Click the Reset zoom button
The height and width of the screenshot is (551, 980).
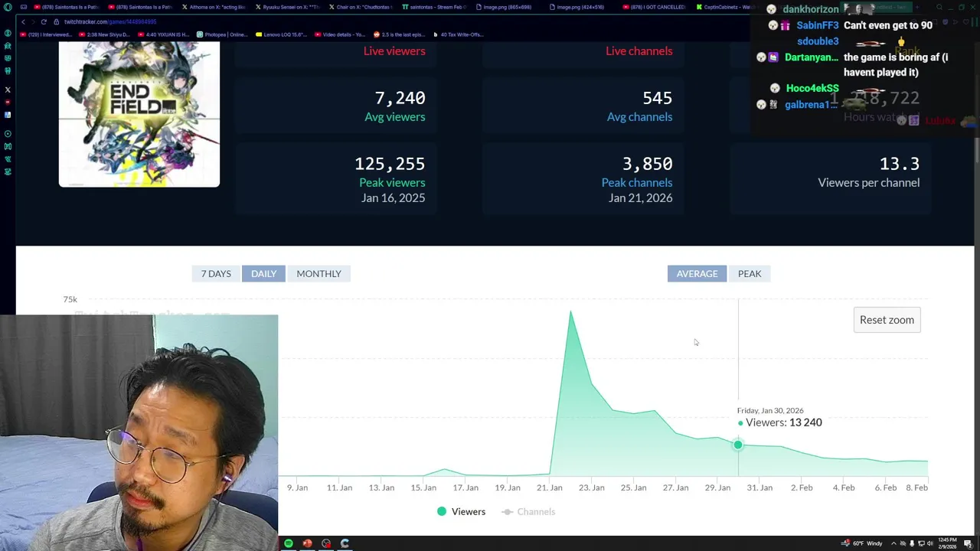coord(887,320)
